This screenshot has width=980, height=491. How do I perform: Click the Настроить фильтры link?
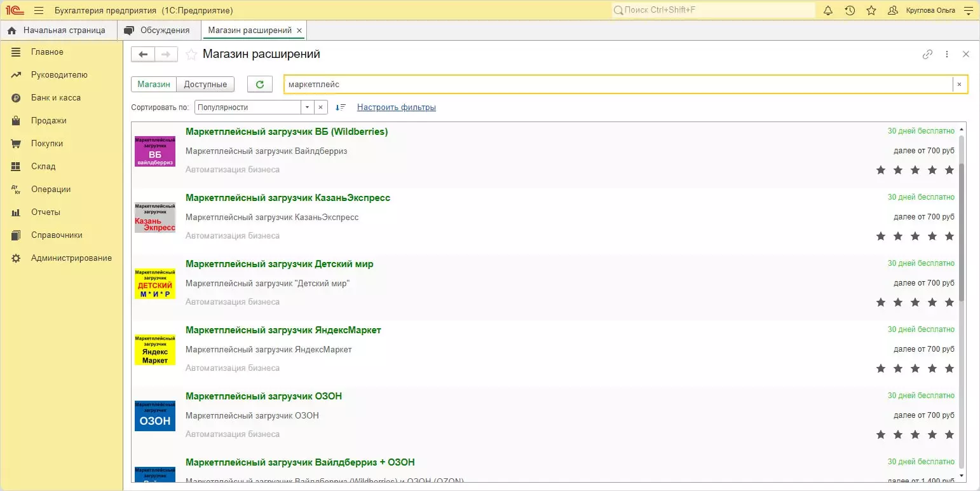coord(396,107)
